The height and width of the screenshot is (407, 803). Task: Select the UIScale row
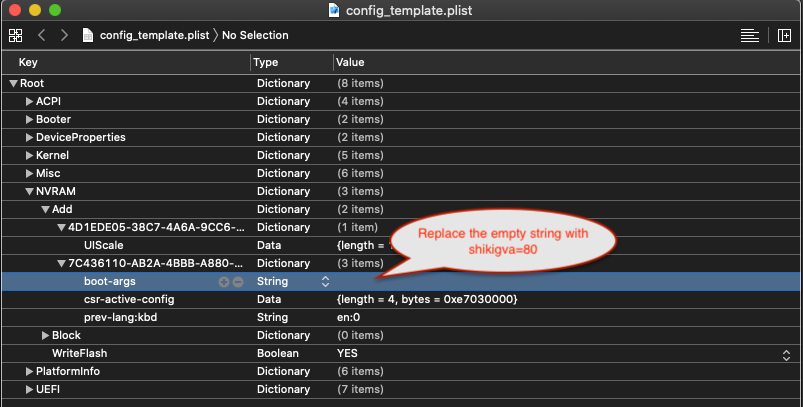coord(401,245)
